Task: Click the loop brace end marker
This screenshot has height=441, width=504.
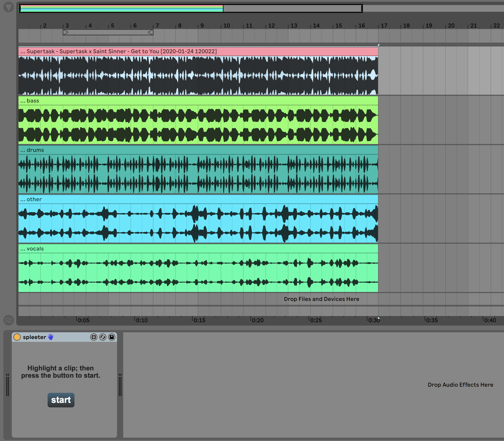Action: [x=151, y=33]
